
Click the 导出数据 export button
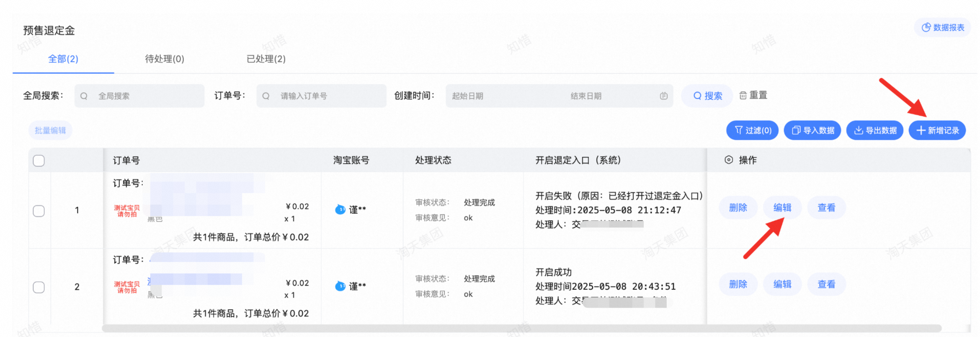click(x=875, y=130)
